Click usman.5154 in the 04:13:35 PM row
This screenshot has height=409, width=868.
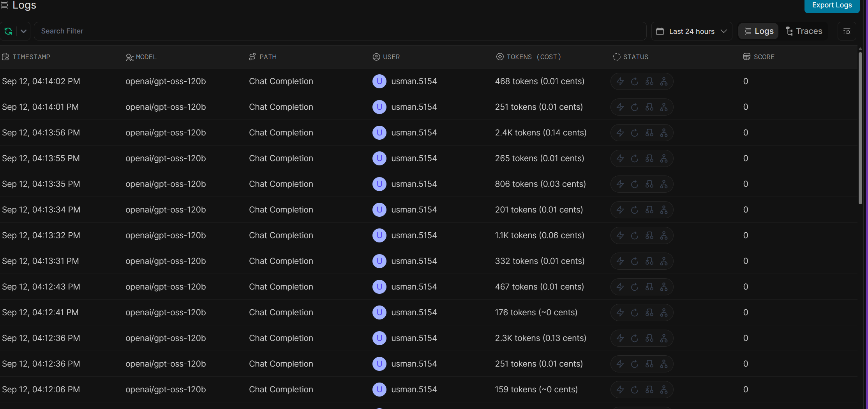tap(414, 184)
